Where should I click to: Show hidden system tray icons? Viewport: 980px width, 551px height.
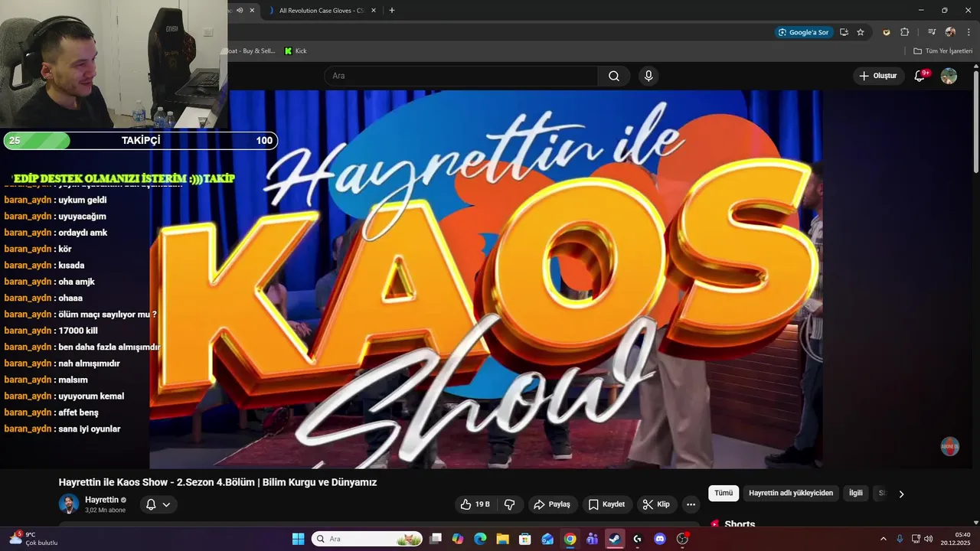[x=883, y=539]
